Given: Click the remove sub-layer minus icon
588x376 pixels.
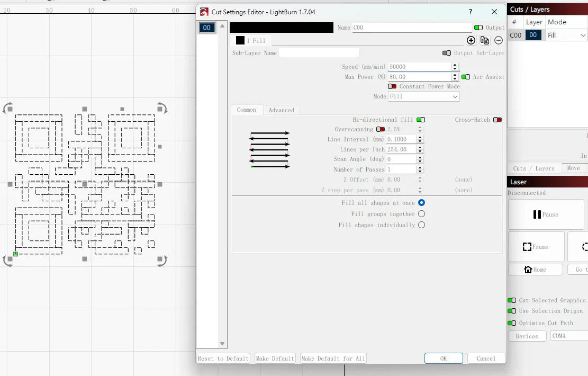Looking at the screenshot, I should pyautogui.click(x=499, y=40).
